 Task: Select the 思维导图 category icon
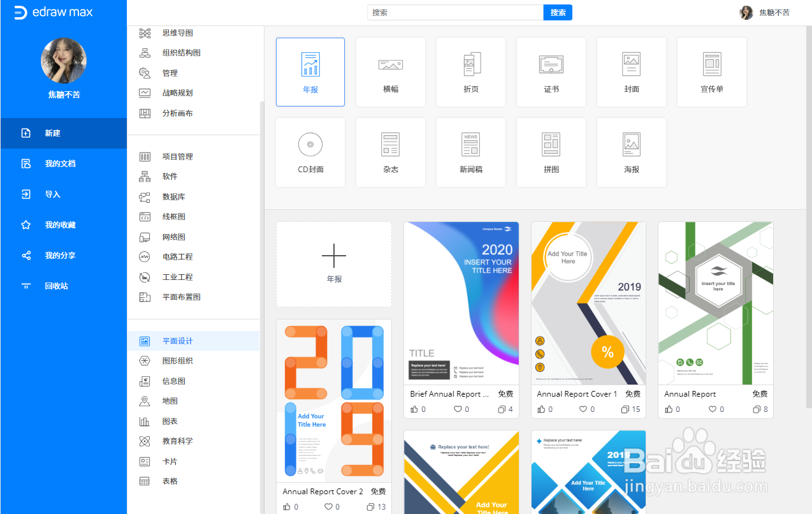coord(145,33)
